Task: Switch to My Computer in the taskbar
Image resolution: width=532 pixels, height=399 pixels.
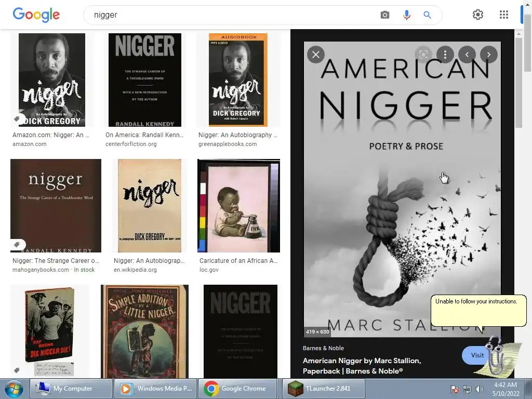Action: (x=71, y=389)
